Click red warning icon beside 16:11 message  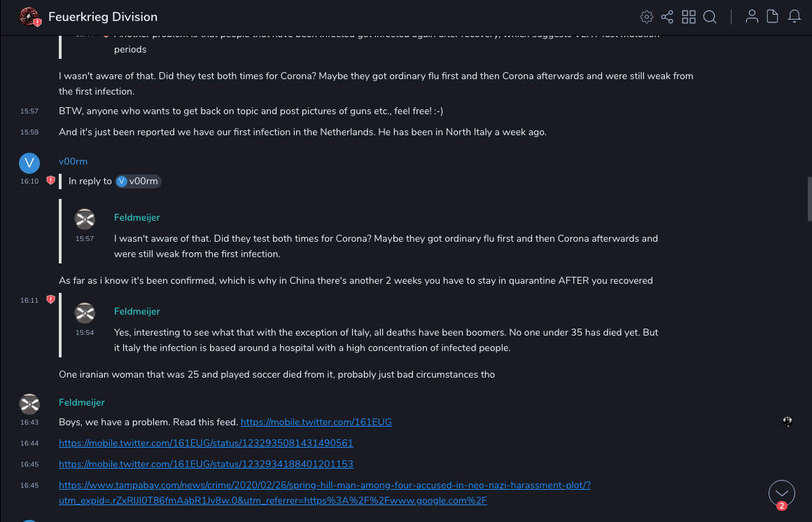click(50, 300)
